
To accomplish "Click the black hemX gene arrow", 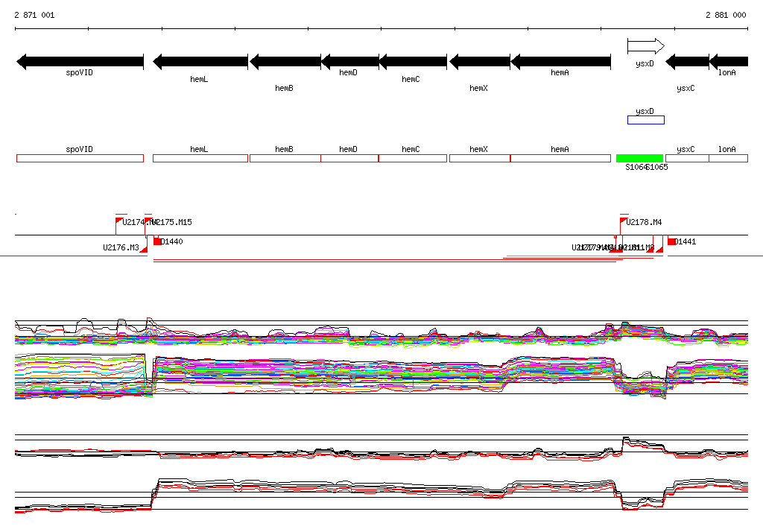I will (x=479, y=61).
